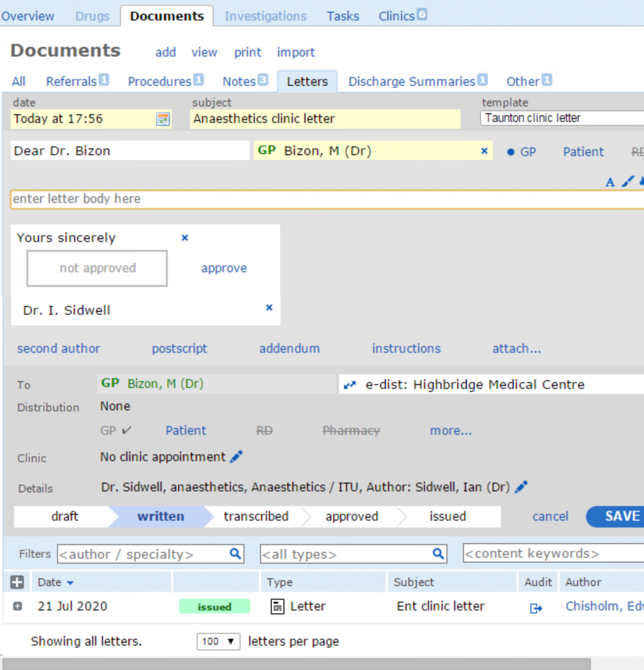
Task: Set letter status to transcribed
Action: coord(256,516)
